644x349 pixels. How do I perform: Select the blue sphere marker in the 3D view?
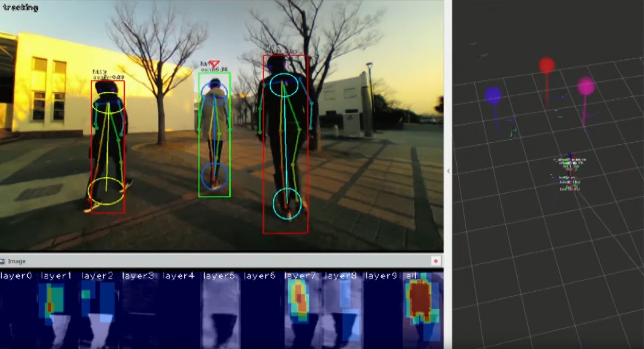pos(493,95)
